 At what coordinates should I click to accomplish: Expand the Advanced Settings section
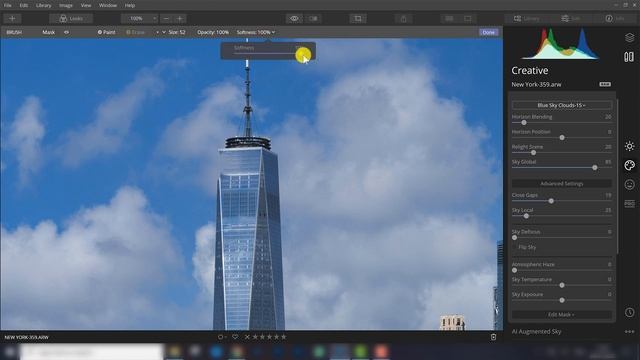pyautogui.click(x=562, y=183)
